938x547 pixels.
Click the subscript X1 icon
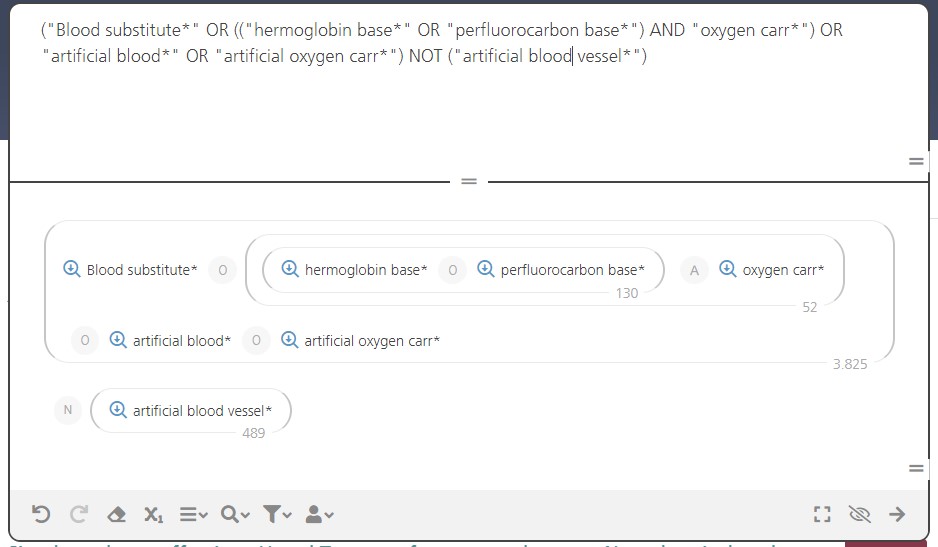click(153, 514)
